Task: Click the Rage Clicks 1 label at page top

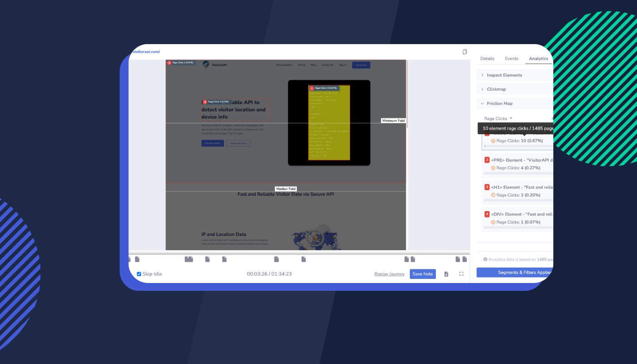Action: (181, 63)
